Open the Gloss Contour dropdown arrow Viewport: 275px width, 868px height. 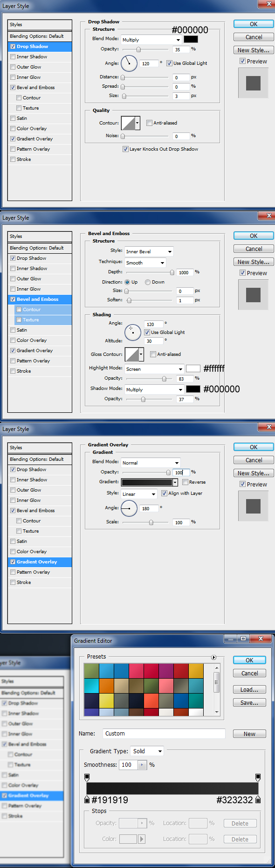[x=141, y=354]
